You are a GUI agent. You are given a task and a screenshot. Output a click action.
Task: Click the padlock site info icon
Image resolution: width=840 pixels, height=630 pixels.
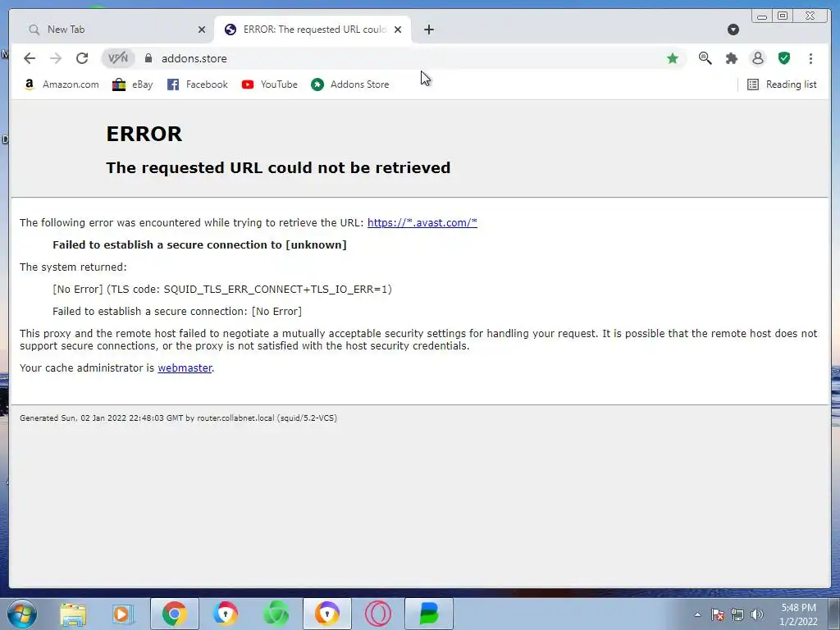point(148,58)
